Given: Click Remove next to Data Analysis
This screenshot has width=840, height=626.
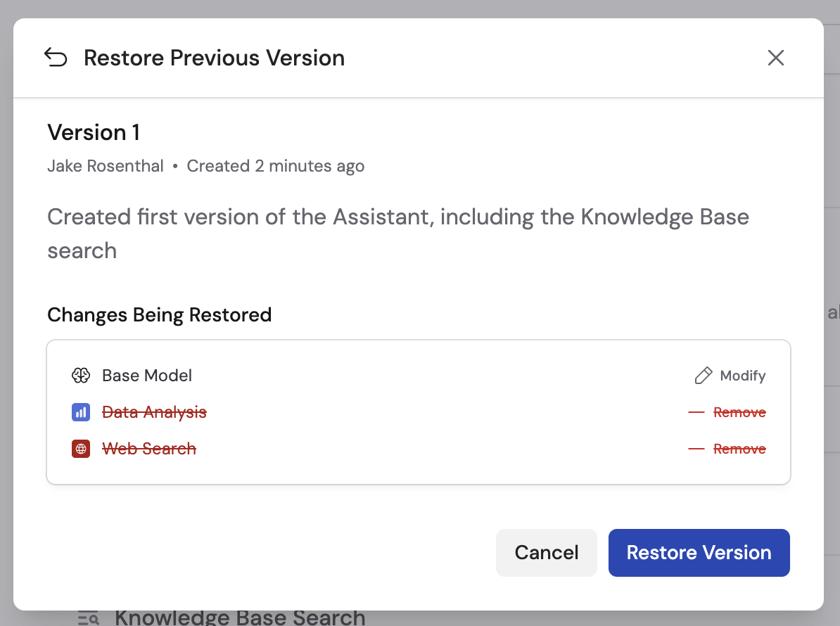Looking at the screenshot, I should [739, 412].
